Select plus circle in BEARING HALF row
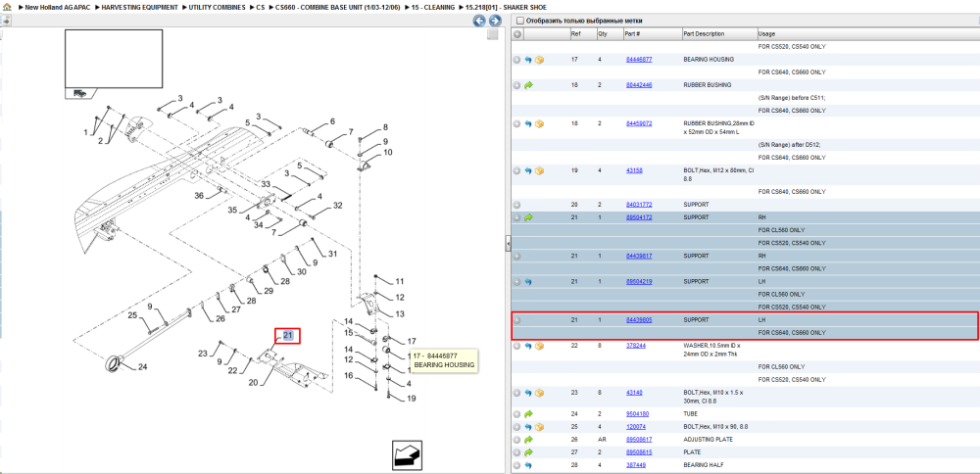This screenshot has width=980, height=474. pos(516,465)
